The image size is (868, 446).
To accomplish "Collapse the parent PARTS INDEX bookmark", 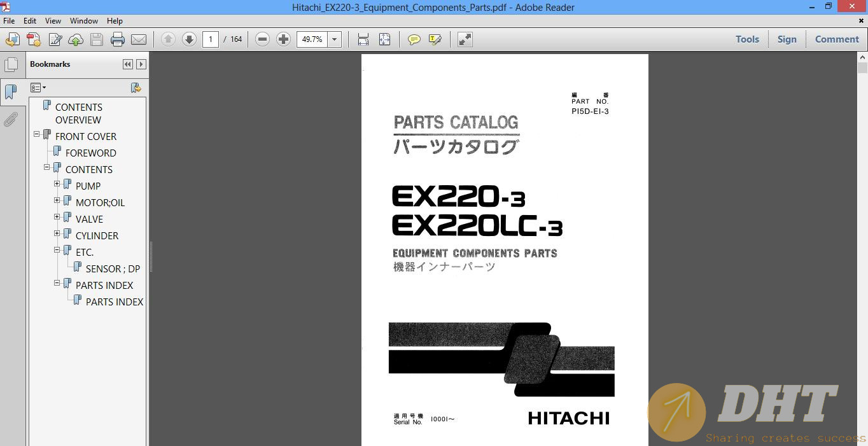I will (x=57, y=283).
